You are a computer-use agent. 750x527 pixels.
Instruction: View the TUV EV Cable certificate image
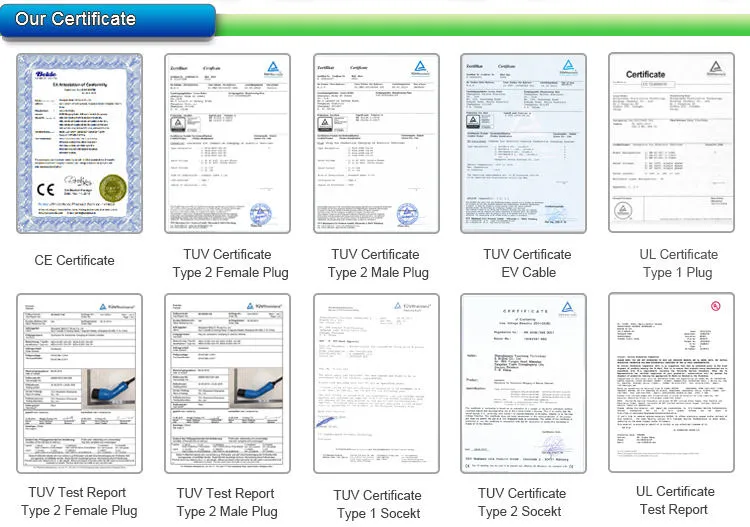tap(523, 143)
